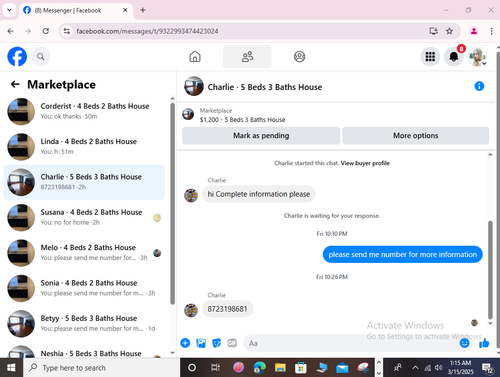Open Facebook search magnifier

click(41, 57)
